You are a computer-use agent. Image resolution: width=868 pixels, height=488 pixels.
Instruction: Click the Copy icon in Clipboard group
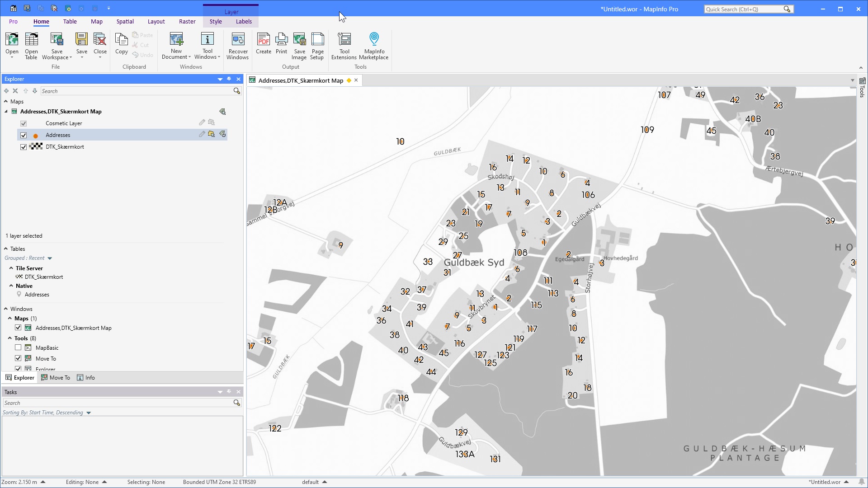click(121, 39)
